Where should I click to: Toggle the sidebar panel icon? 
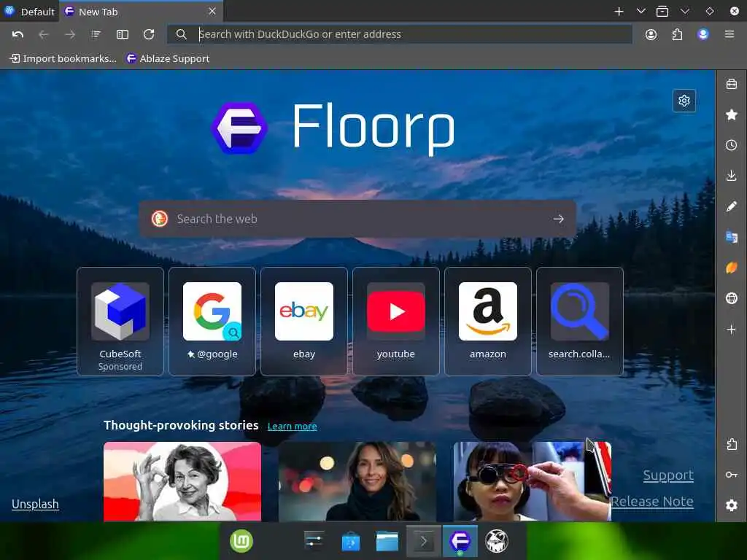point(123,34)
